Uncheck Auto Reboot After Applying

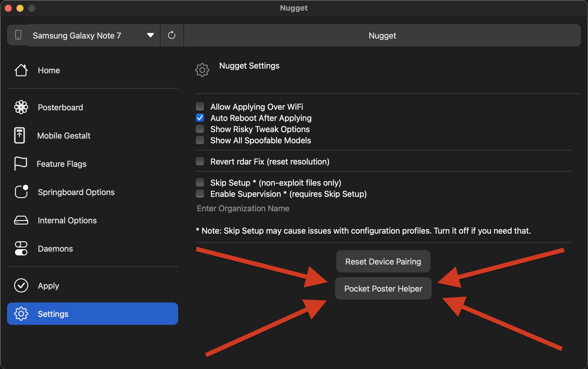[x=200, y=118]
